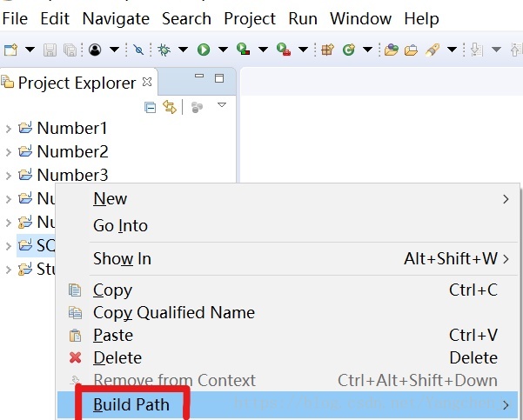The image size is (523, 420).
Task: Click the Open Type icon
Action: [x=390, y=50]
